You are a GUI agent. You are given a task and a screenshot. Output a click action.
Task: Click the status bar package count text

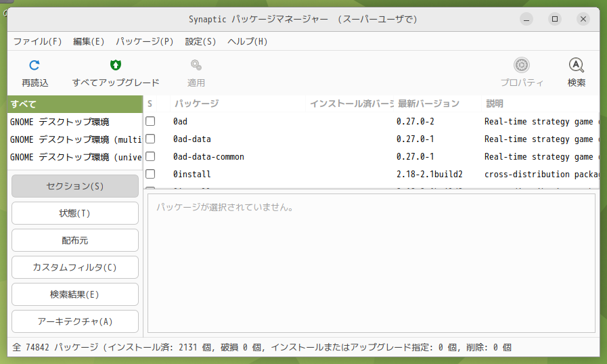coord(262,347)
